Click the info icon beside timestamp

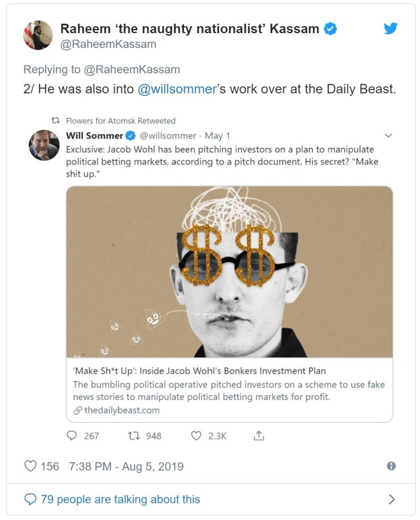391,466
